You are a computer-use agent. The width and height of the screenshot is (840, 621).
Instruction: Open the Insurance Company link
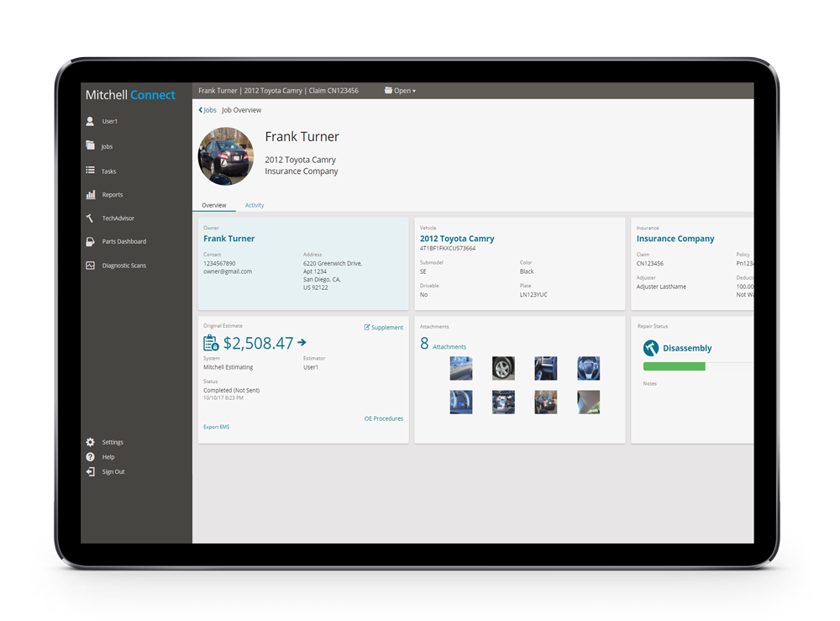click(x=675, y=239)
